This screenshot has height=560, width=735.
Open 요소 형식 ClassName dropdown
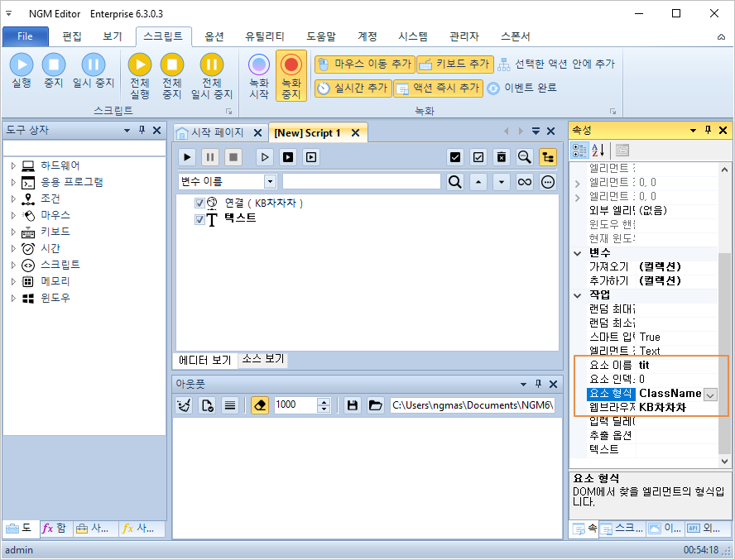click(x=711, y=395)
